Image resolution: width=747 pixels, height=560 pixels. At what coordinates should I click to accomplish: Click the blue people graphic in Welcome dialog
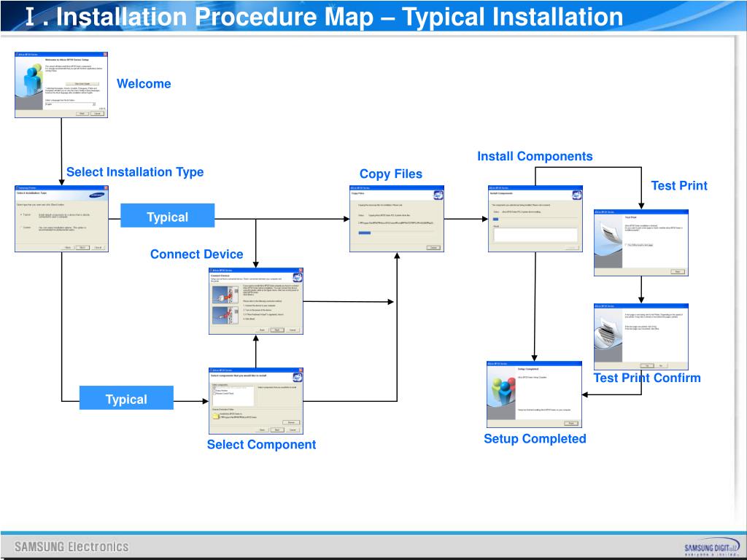point(32,80)
